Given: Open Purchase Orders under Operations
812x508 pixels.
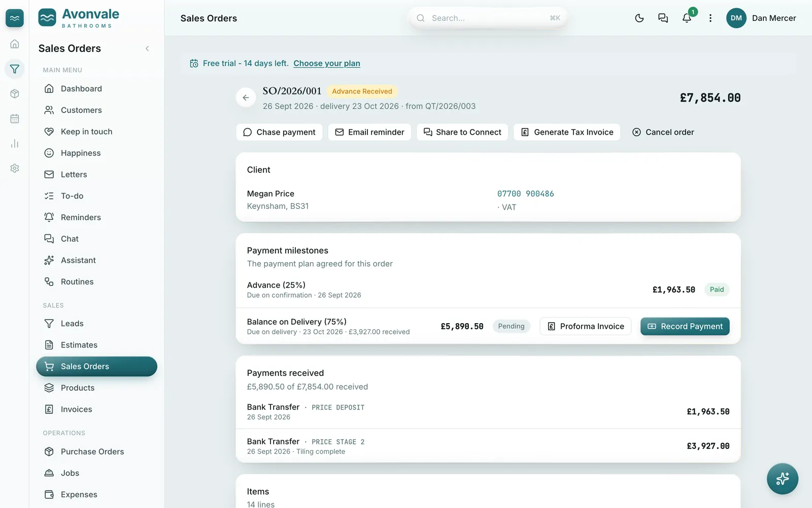Looking at the screenshot, I should [x=96, y=452].
